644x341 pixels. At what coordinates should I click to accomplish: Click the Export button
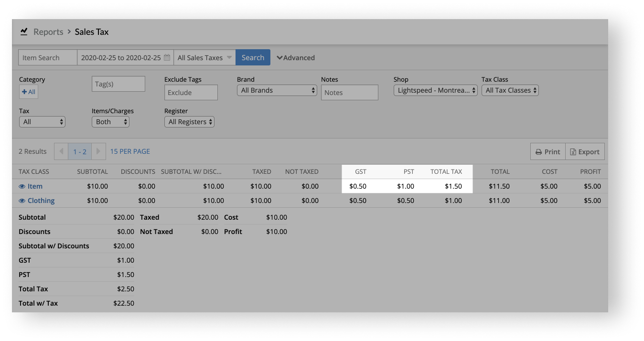585,152
